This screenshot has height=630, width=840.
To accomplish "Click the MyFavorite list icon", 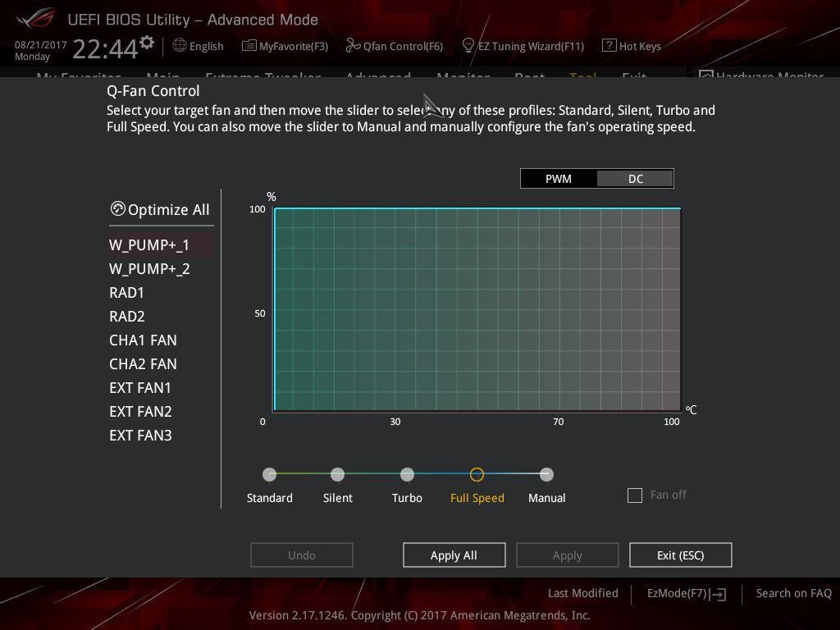I will click(x=249, y=46).
